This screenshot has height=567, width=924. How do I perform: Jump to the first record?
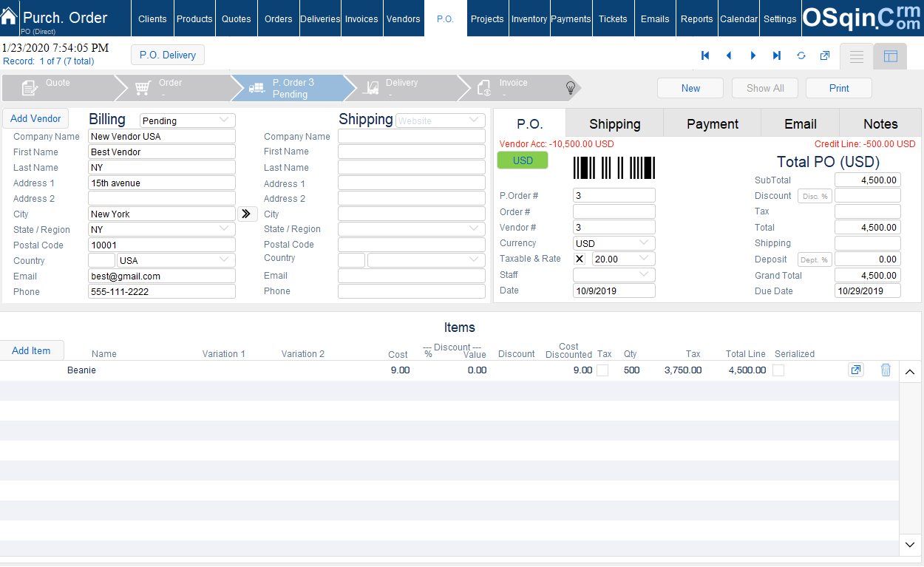[x=705, y=55]
